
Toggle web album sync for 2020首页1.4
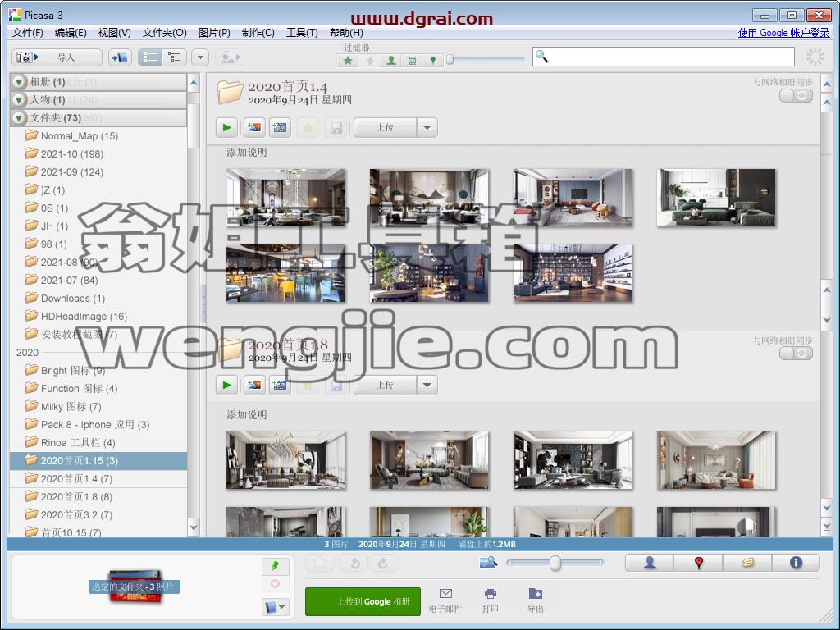[796, 95]
